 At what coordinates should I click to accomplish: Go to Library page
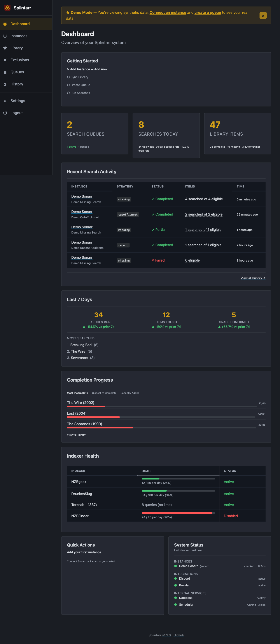pos(26,48)
